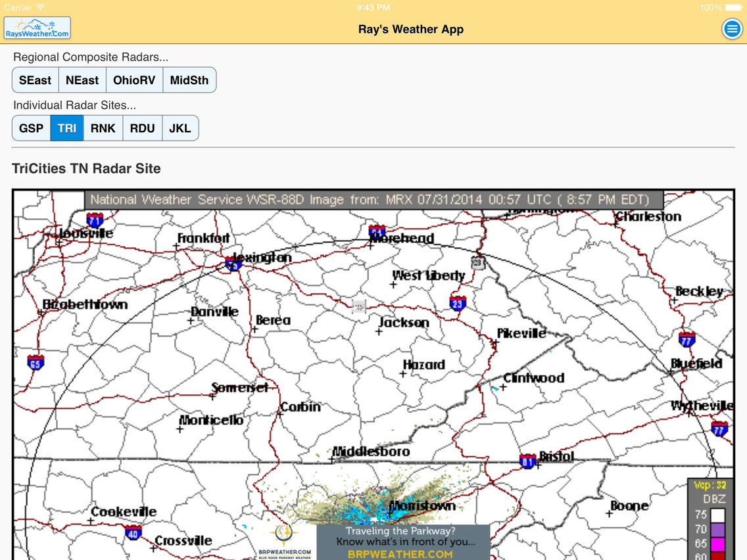
Task: Tap the Wi-Fi status icon
Action: 41,7
